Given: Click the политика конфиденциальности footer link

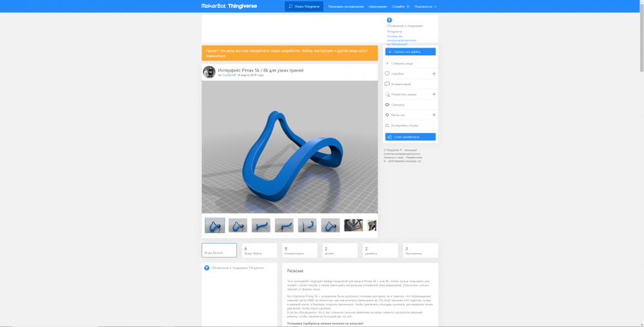Looking at the screenshot, I should (x=402, y=154).
